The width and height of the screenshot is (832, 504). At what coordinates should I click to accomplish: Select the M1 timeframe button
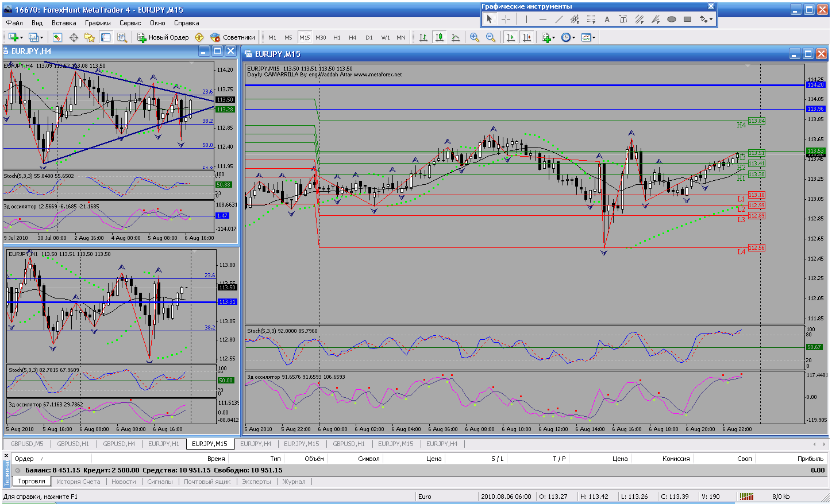coord(272,37)
